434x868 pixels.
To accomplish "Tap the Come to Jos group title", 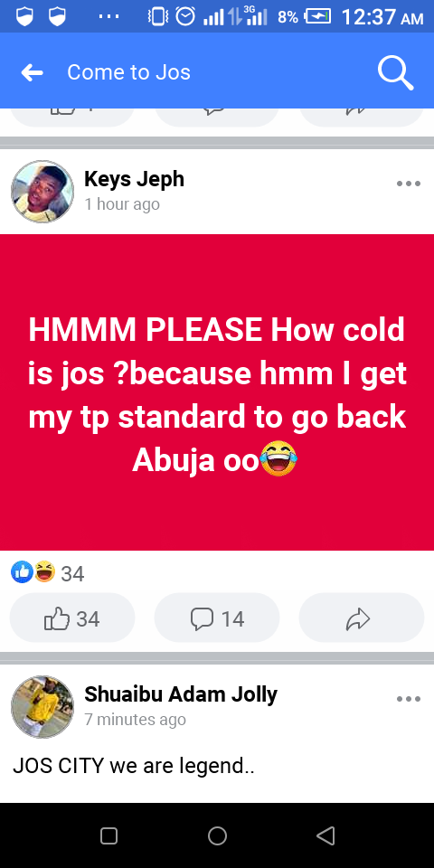I will [x=128, y=72].
